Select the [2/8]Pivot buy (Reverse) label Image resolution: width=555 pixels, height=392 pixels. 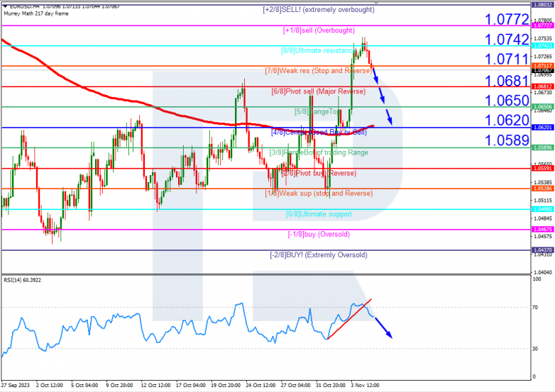tap(319, 173)
